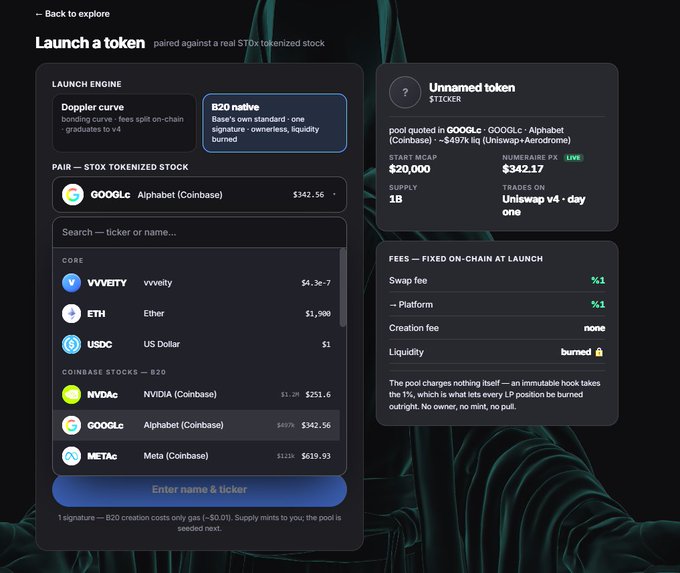
Task: Click the $4.3e-7 VVVEITY price
Action: click(316, 283)
